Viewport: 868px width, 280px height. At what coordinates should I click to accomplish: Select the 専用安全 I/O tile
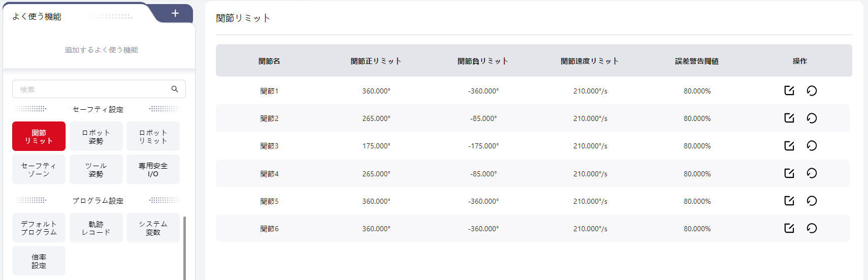coord(153,169)
